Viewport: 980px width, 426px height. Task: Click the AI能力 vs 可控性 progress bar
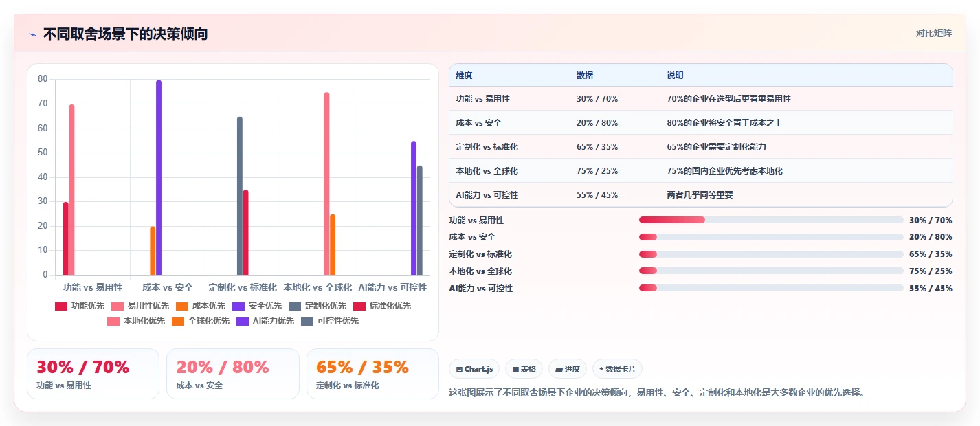(x=771, y=288)
